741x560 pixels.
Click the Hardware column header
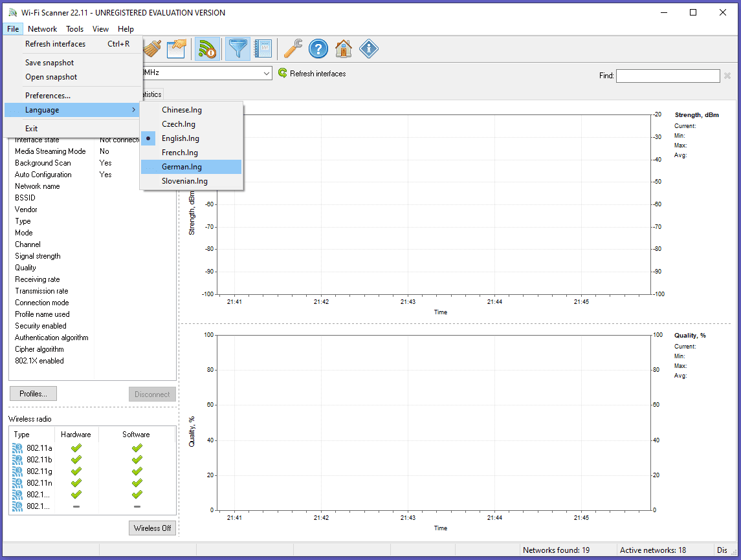pos(76,435)
